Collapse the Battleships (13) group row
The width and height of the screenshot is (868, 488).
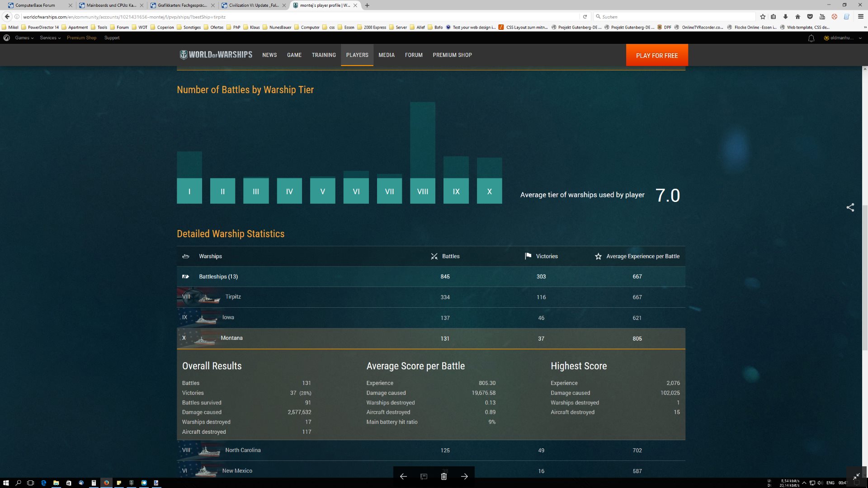click(431, 277)
